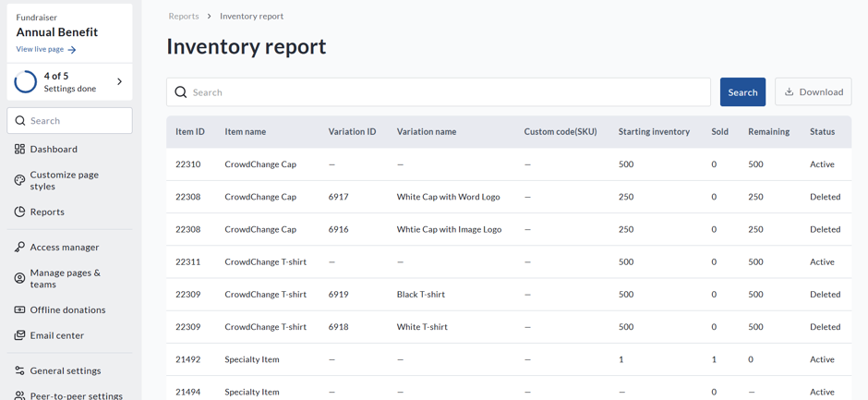This screenshot has height=400, width=868.
Task: Click White T-shirt variation name
Action: 422,327
